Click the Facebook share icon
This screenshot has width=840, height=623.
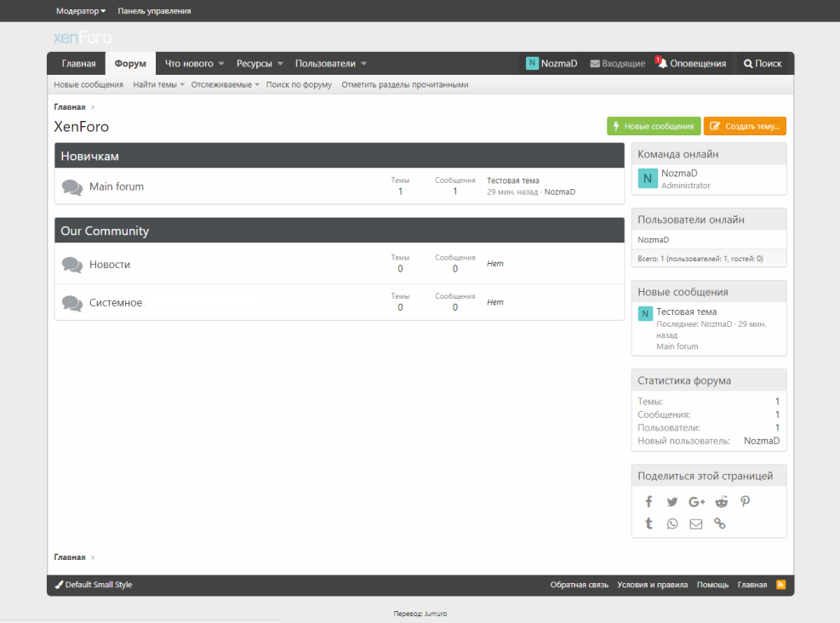(x=649, y=502)
